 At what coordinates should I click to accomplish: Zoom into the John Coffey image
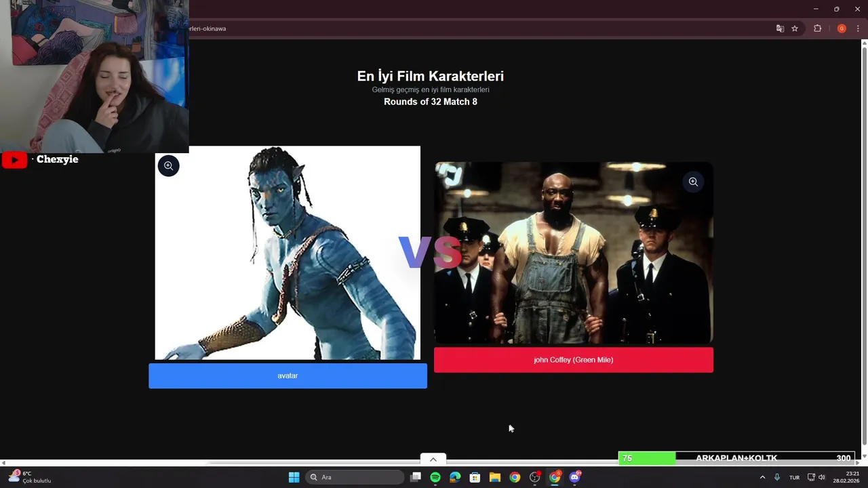[693, 182]
